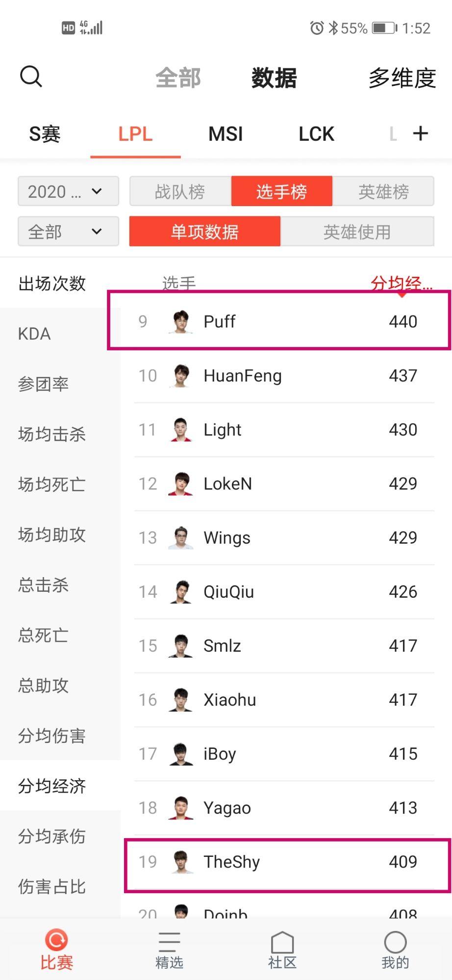Expand the 全部 filter dropdown
Screen dimensions: 452x980
pyautogui.click(x=68, y=232)
